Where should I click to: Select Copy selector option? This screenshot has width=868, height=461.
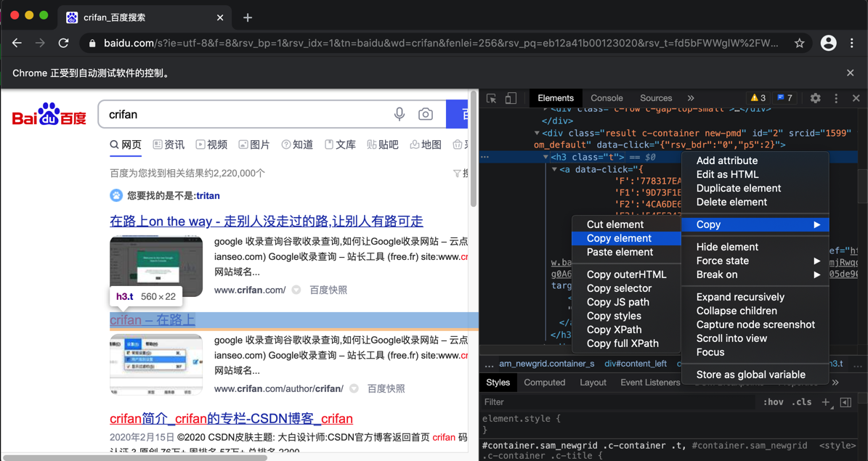626,288
